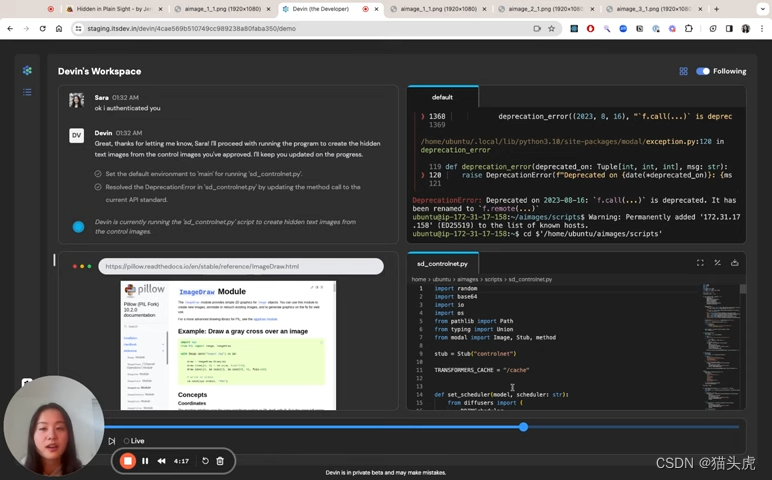Click the yellow dot in Devin's browser window
Screen dimensions: 772x480
(82, 266)
